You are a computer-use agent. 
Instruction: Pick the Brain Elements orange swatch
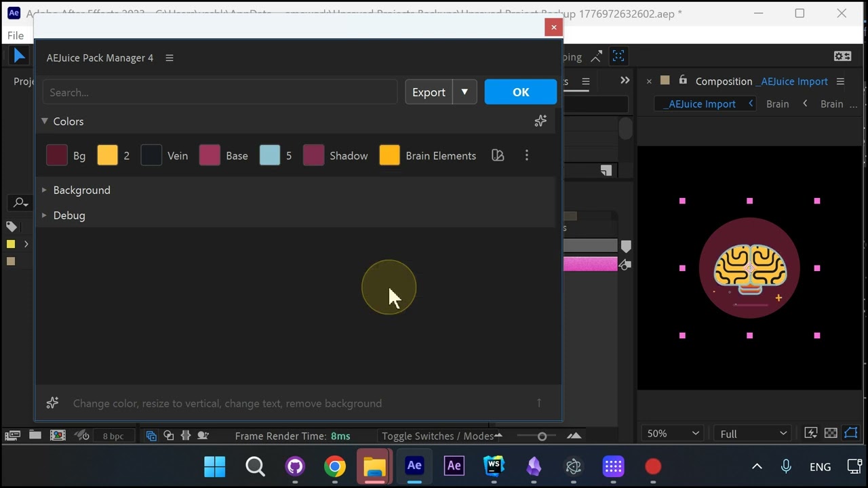(x=389, y=156)
